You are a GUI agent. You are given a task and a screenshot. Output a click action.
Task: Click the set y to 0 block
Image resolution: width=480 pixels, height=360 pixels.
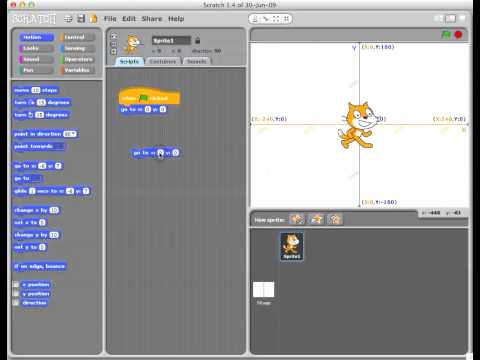(30, 247)
